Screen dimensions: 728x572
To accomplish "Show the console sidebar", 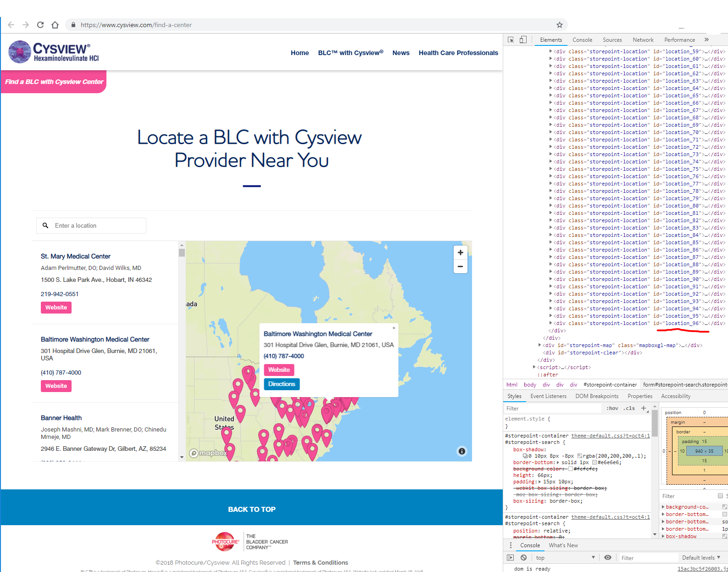I will 510,558.
